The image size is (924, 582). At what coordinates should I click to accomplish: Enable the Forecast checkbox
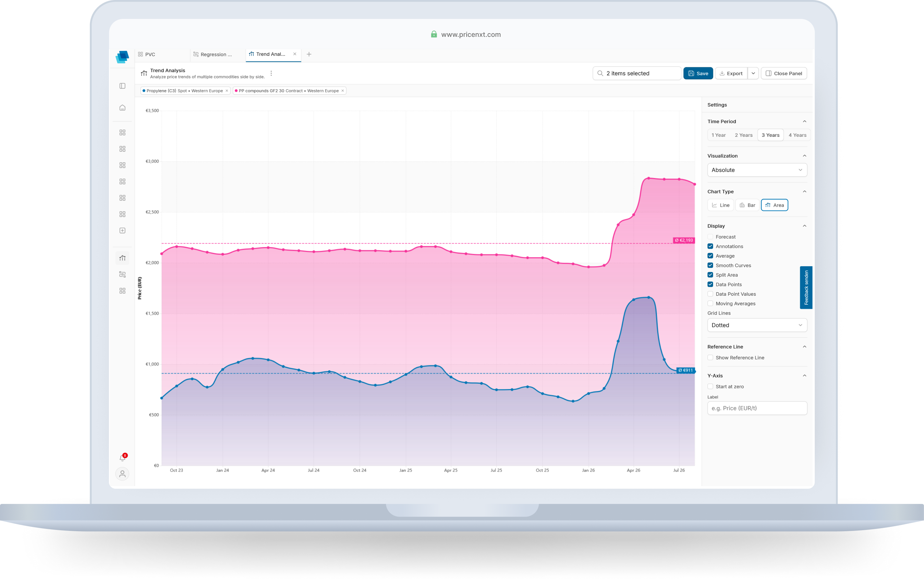point(710,237)
